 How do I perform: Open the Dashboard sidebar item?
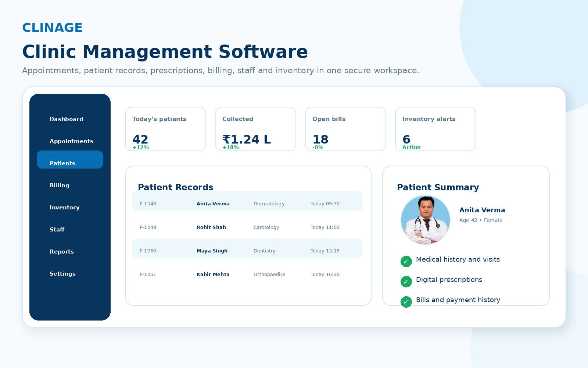(x=67, y=119)
